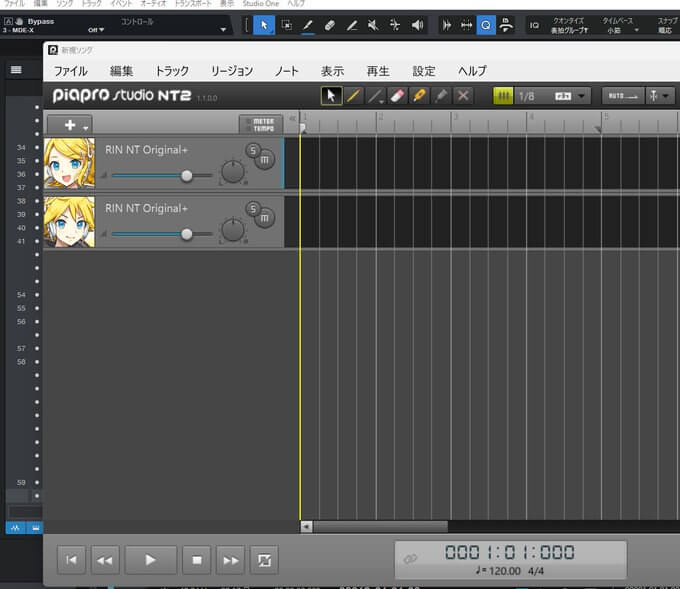The height and width of the screenshot is (589, 680).
Task: Jump to song start with return-to-beginning button
Action: click(70, 560)
